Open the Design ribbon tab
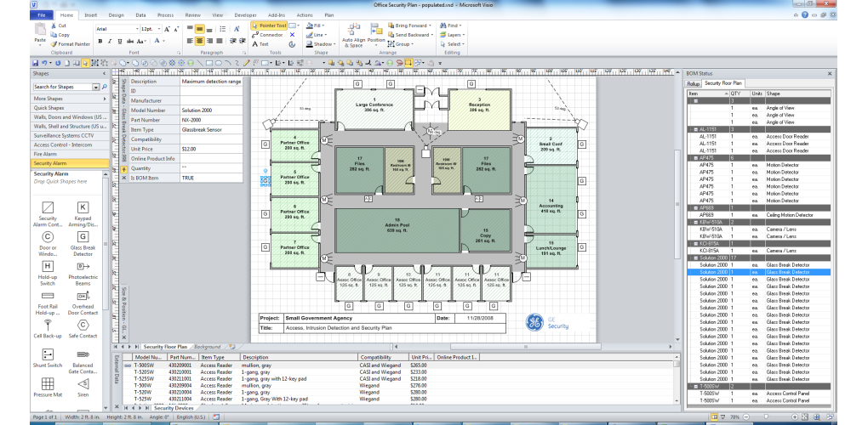This screenshot has height=425, width=868. [116, 15]
